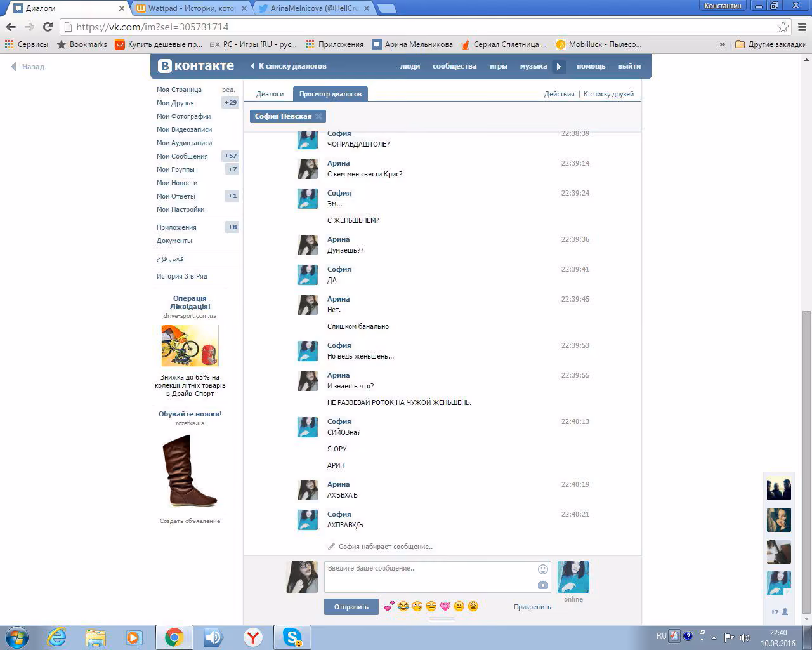812x650 pixels.
Task: Insert the tears of joy emoji
Action: click(x=403, y=607)
